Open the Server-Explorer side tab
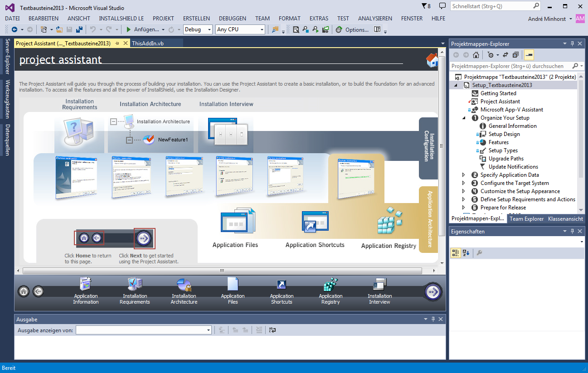The width and height of the screenshot is (588, 373). click(7, 57)
